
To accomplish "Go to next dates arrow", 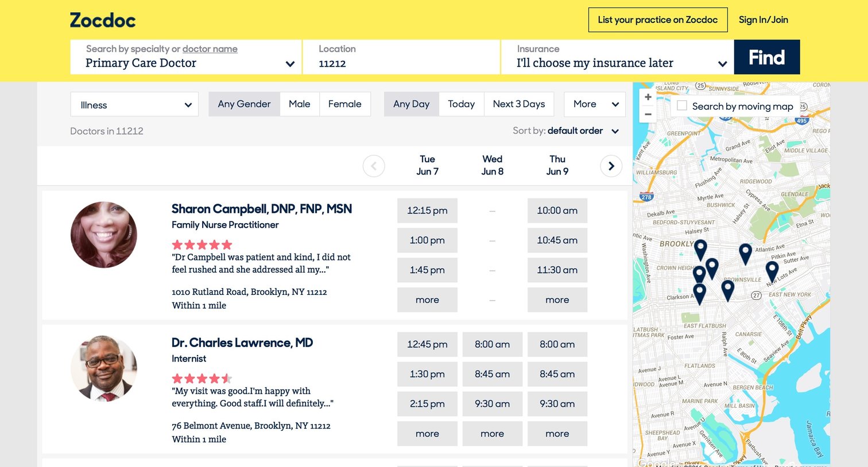I will click(x=611, y=166).
